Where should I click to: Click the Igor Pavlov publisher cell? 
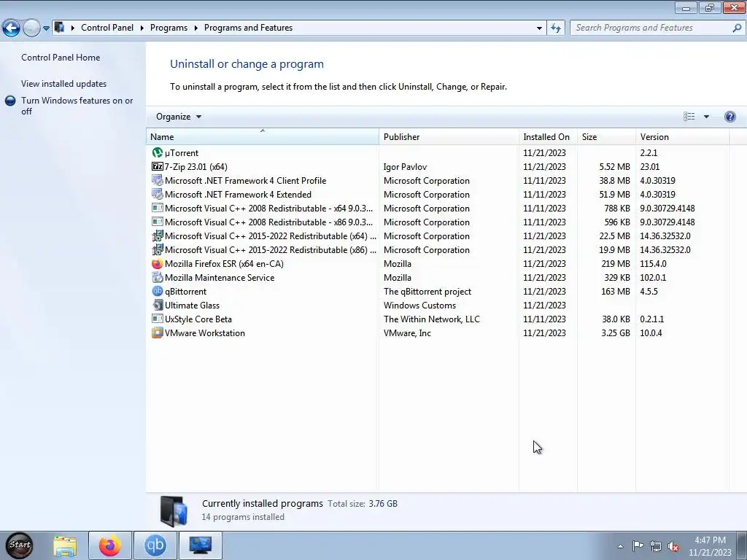point(405,167)
